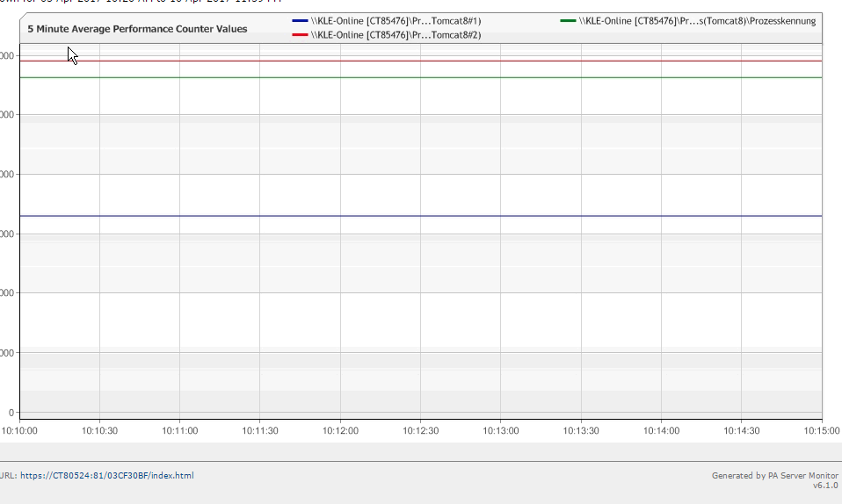Screen dimensions: 842x504
Task: Click the 5 Minute Average chart title
Action: coord(137,29)
